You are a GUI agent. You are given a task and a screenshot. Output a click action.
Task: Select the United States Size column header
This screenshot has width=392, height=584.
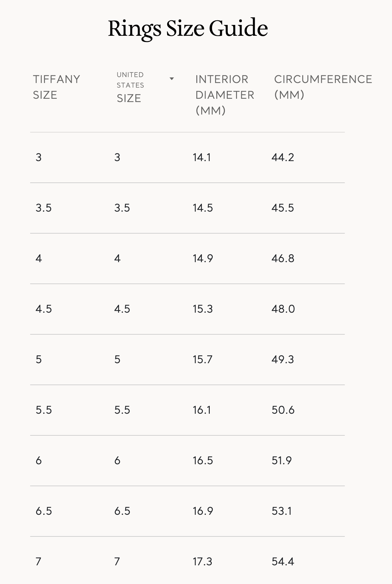130,88
